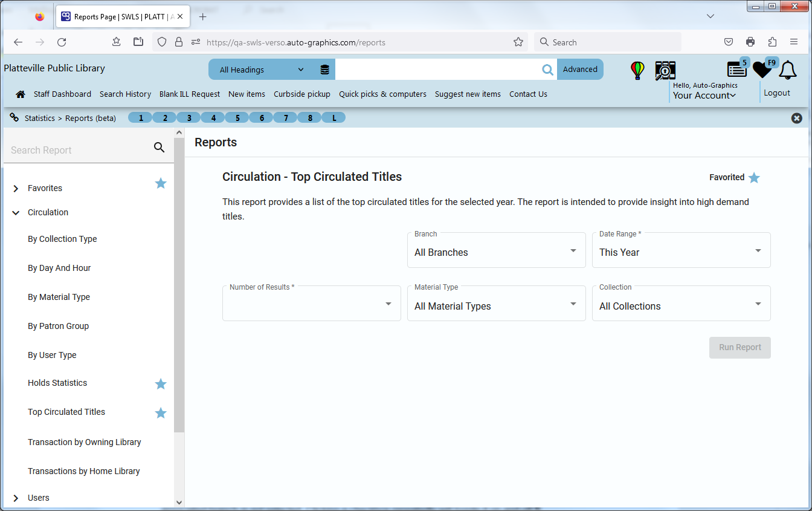Image resolution: width=812 pixels, height=511 pixels.
Task: Click the film magnifier search icon
Action: click(x=665, y=70)
